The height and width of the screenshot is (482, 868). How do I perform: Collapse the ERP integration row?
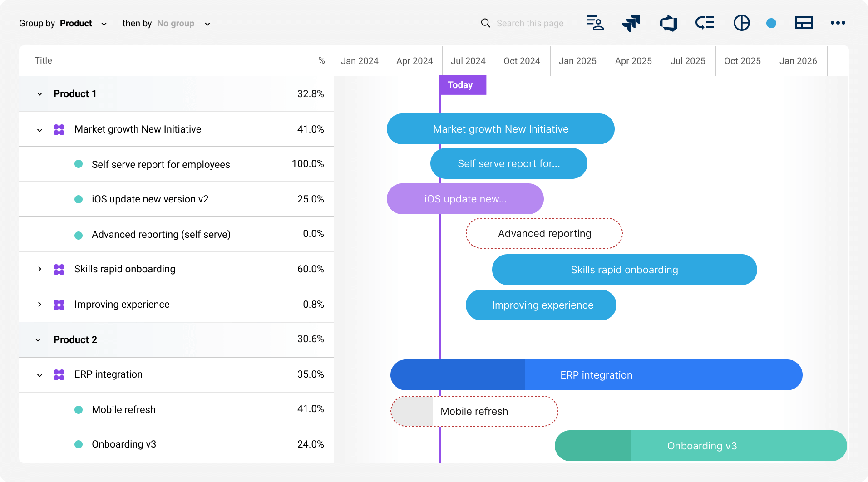pyautogui.click(x=40, y=375)
